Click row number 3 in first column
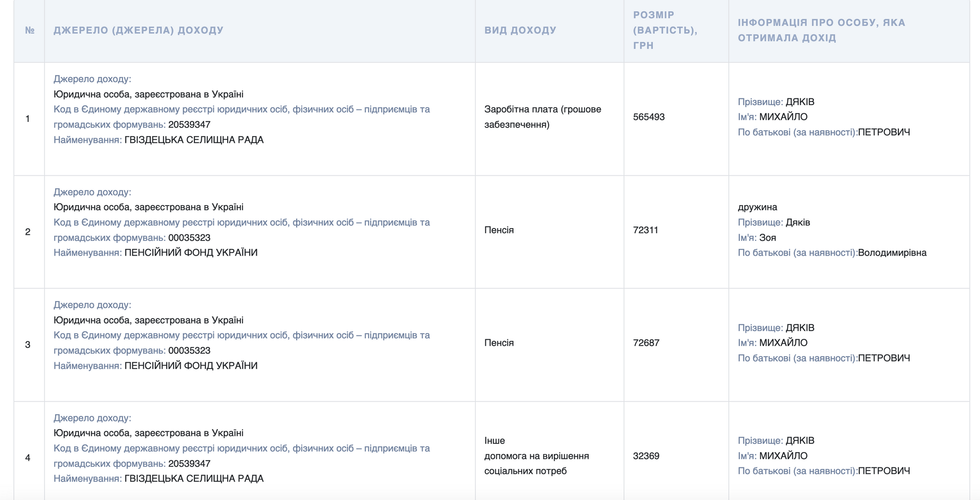This screenshot has width=980, height=500. (x=28, y=345)
